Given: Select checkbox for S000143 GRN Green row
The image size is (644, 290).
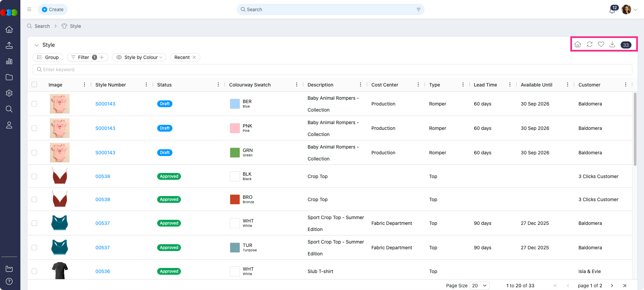Looking at the screenshot, I should pyautogui.click(x=34, y=153).
